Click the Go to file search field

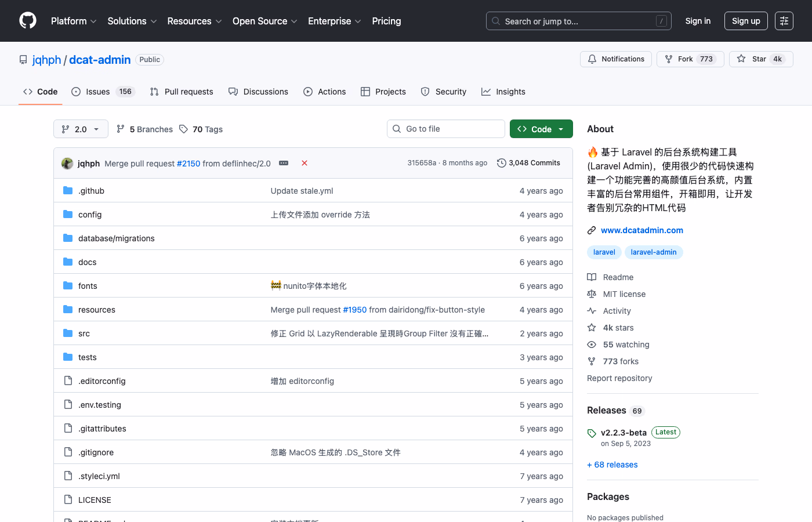pyautogui.click(x=445, y=128)
